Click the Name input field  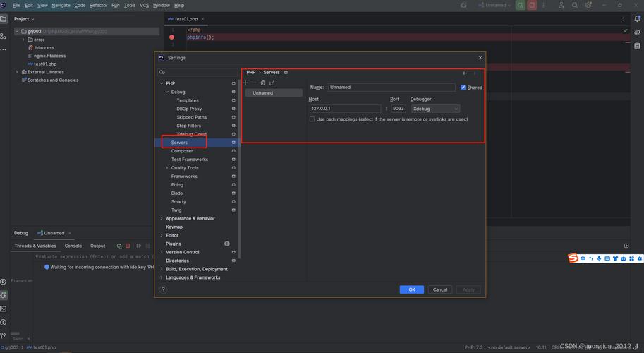point(391,87)
